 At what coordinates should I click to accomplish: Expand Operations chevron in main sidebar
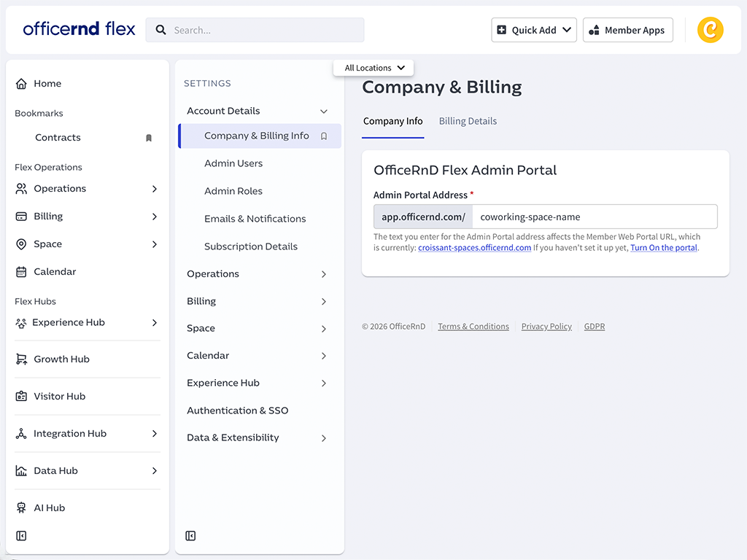pos(155,189)
